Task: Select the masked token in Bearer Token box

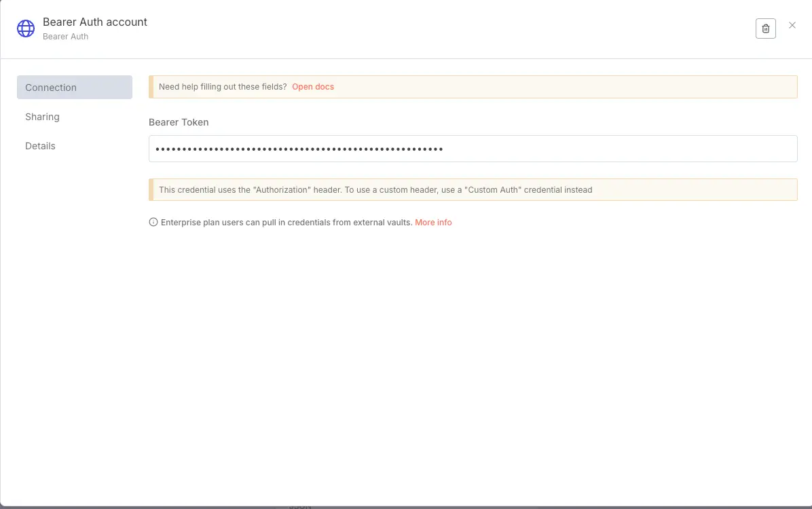Action: click(x=299, y=149)
